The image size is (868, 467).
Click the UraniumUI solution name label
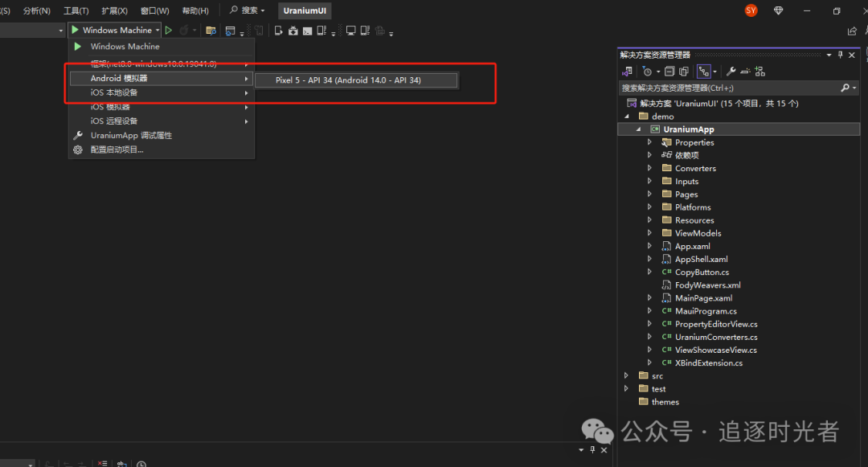click(x=305, y=10)
